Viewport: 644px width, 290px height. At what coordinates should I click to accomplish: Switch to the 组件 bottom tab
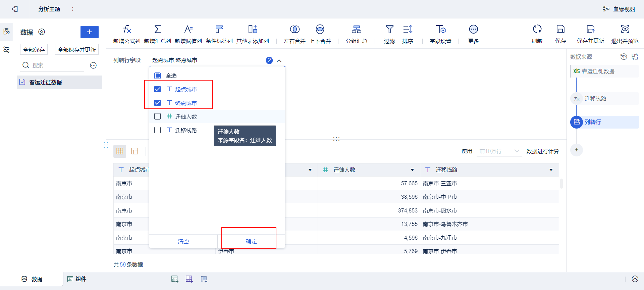point(77,279)
